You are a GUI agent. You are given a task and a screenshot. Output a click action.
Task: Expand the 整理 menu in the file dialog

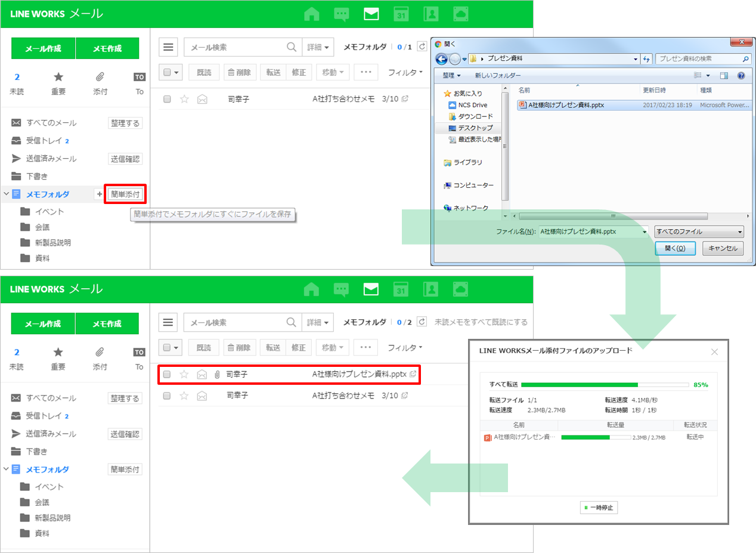451,76
